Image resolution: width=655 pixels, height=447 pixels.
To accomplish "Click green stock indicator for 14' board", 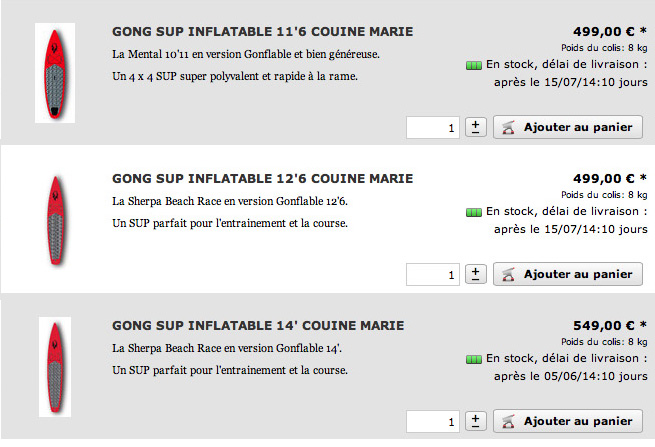I will click(474, 360).
